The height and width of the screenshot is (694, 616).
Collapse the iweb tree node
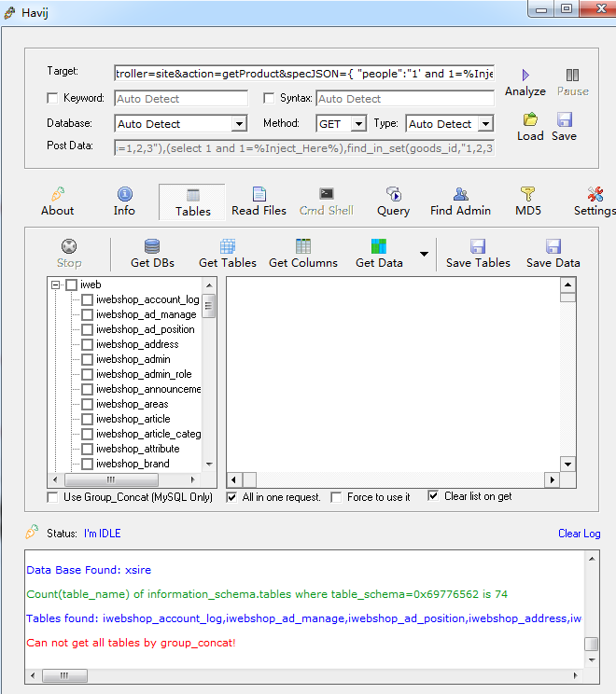[x=55, y=285]
